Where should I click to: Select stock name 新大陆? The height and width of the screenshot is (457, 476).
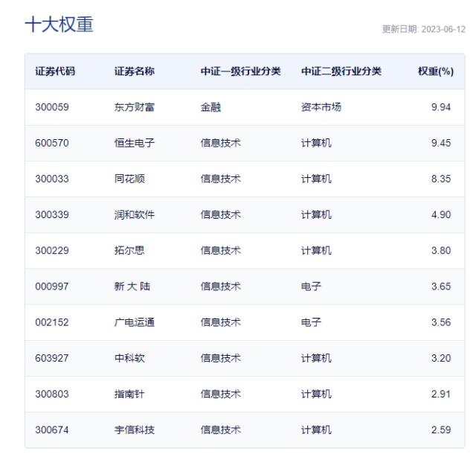pos(132,287)
